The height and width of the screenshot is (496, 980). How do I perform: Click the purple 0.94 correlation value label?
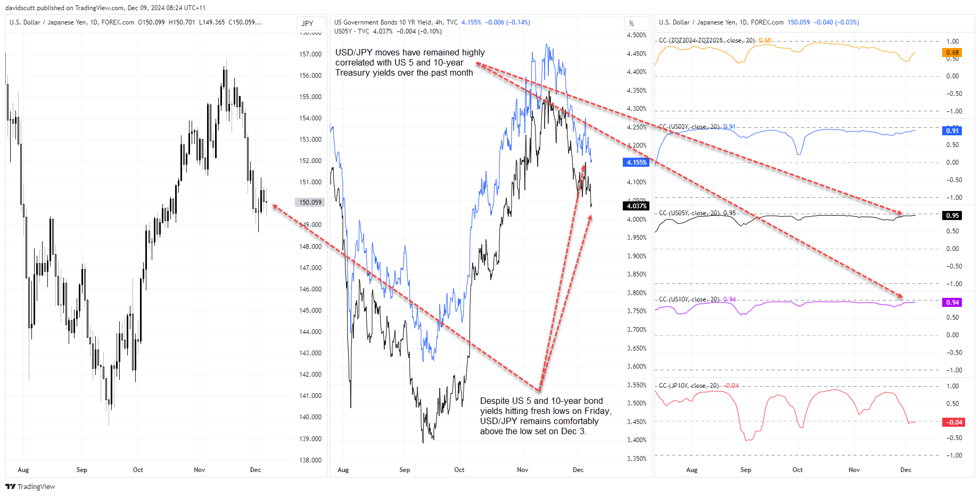(x=952, y=303)
